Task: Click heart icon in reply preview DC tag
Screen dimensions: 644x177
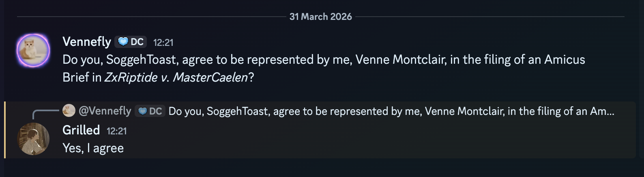Action: point(142,111)
